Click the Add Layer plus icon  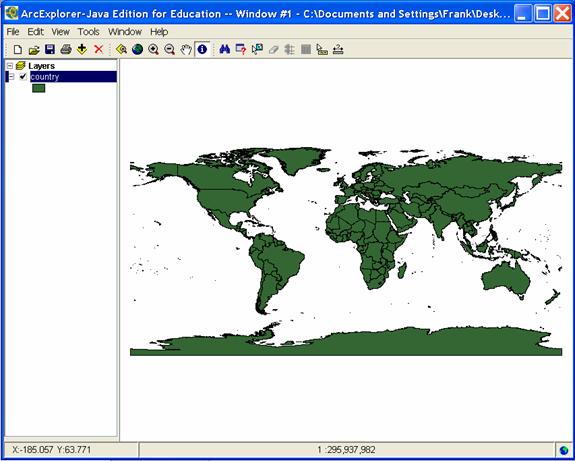82,49
